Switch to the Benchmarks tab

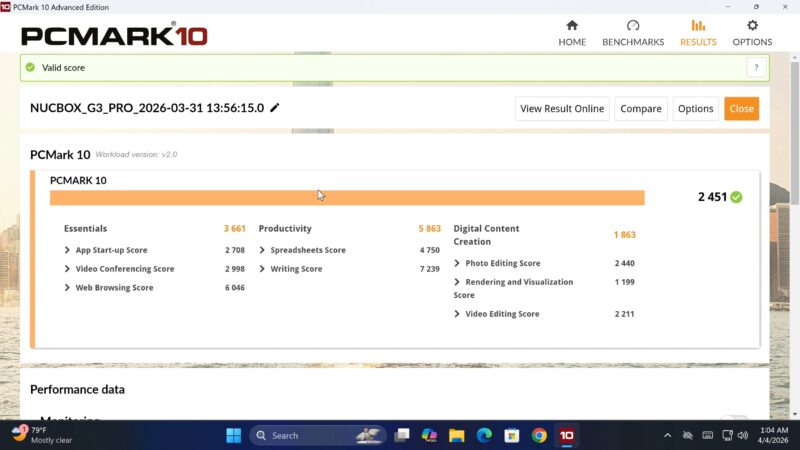point(633,34)
